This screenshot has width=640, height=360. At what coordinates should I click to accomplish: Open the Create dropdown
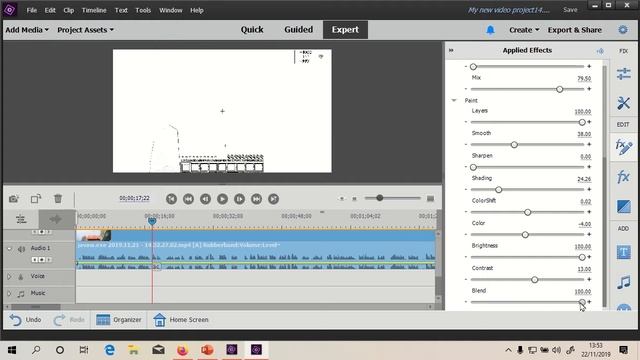(x=524, y=30)
